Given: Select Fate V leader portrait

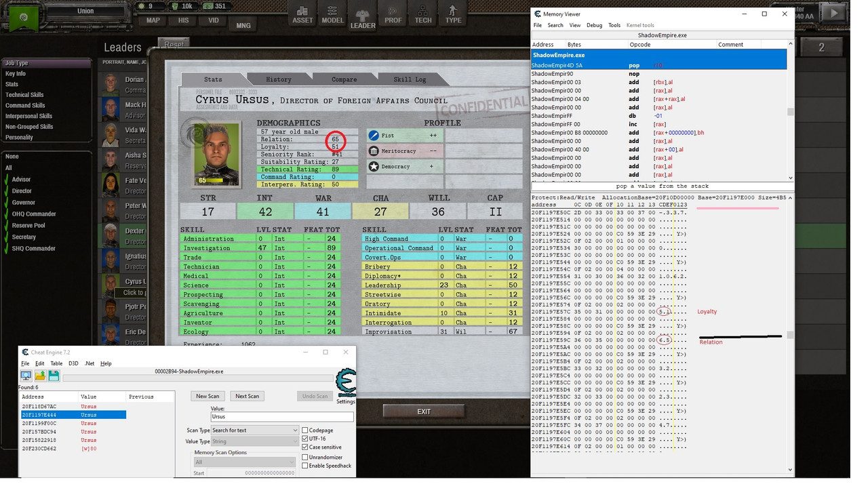Looking at the screenshot, I should (x=111, y=184).
